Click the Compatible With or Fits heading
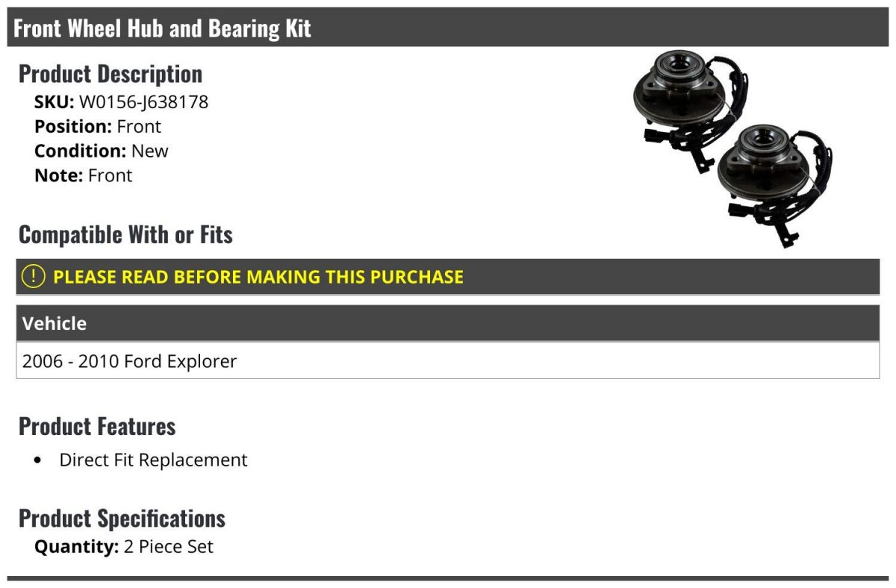 [125, 234]
